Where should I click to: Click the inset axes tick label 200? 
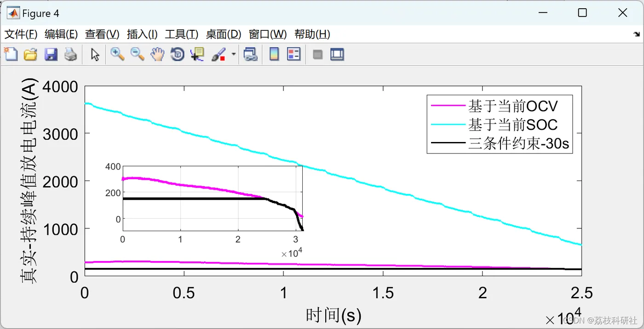coord(113,193)
